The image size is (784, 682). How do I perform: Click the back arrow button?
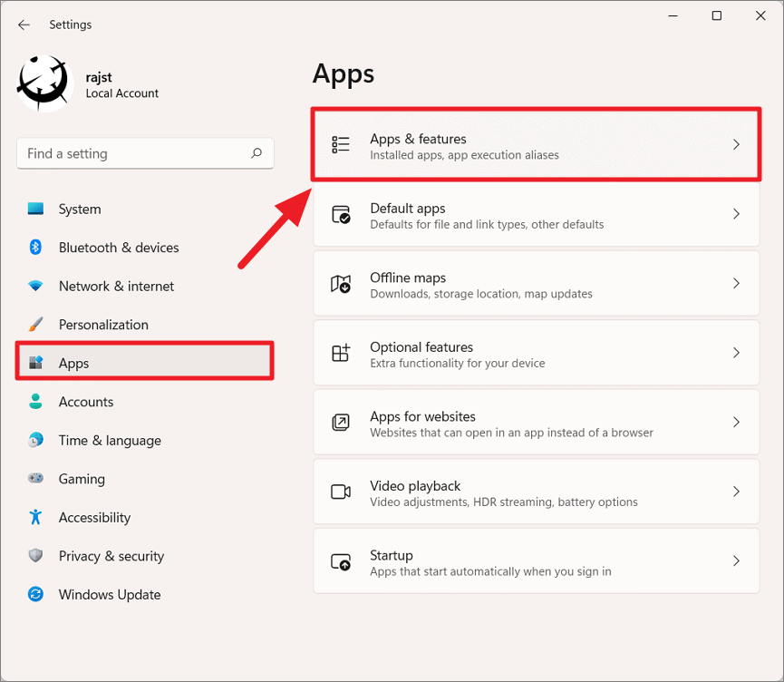tap(24, 24)
